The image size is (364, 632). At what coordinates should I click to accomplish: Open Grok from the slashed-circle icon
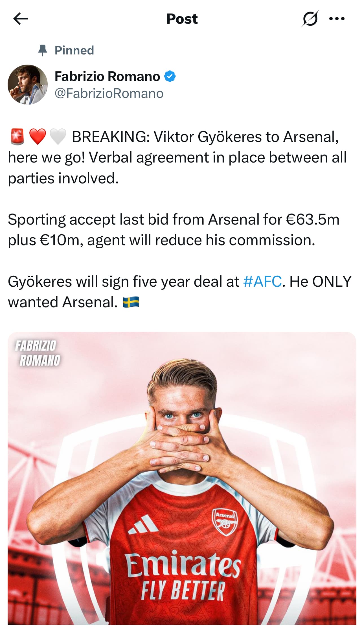[x=310, y=19]
